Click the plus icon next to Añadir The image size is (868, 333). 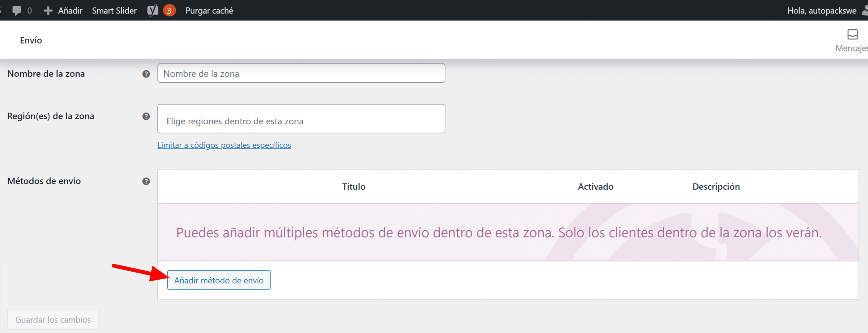(48, 11)
